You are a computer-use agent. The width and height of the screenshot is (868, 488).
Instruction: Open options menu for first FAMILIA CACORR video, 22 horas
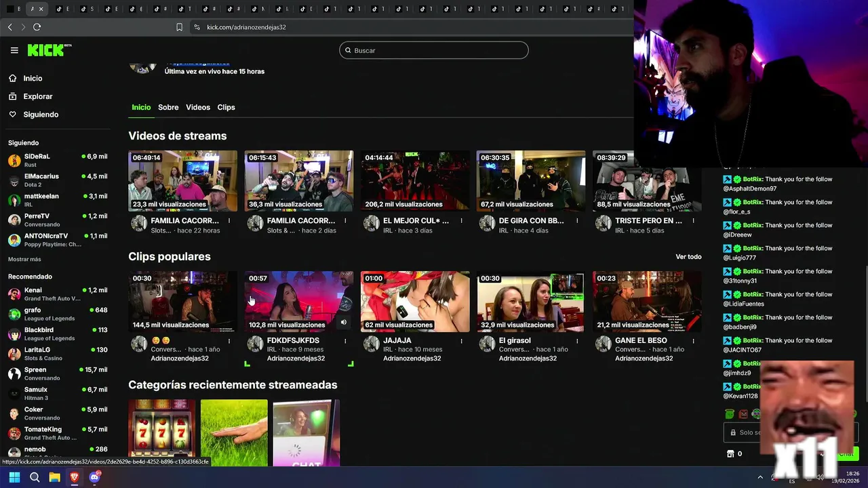[229, 221]
